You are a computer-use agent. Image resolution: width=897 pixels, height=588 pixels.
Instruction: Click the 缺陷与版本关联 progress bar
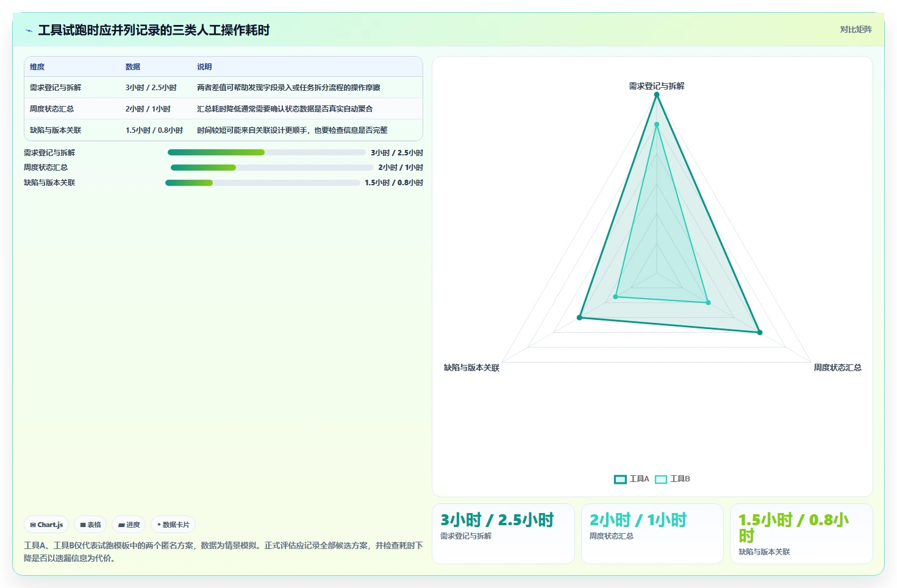pyautogui.click(x=263, y=183)
